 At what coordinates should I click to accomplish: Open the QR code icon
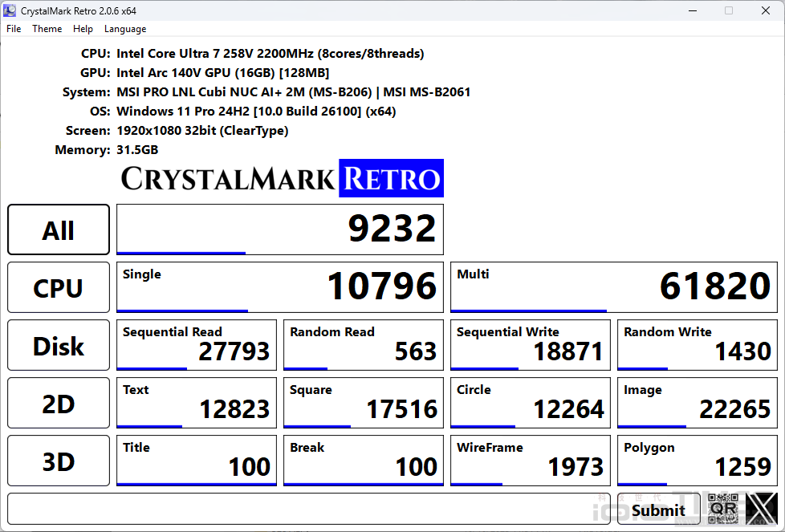click(723, 509)
